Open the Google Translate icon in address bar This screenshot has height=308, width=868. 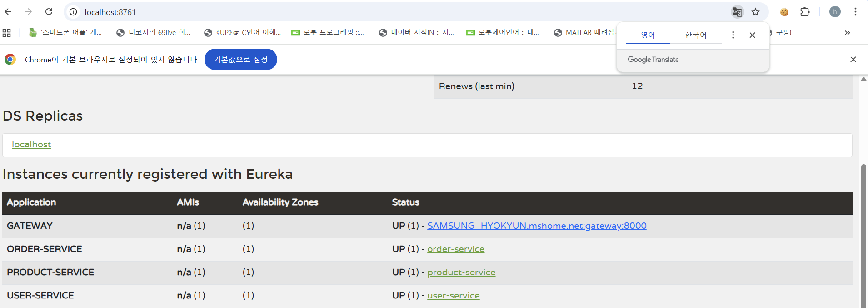coord(737,12)
